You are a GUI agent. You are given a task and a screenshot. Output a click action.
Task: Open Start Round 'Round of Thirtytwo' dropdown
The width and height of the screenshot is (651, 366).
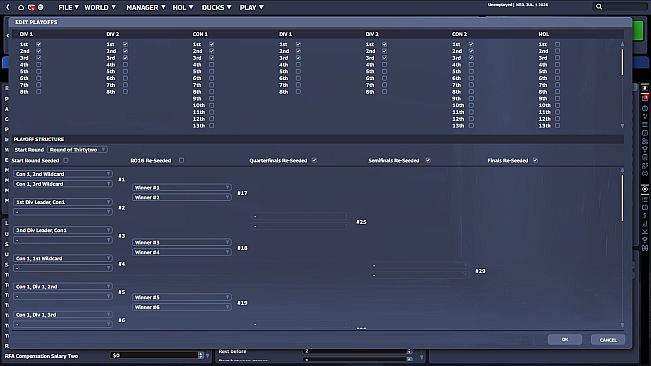[78, 149]
